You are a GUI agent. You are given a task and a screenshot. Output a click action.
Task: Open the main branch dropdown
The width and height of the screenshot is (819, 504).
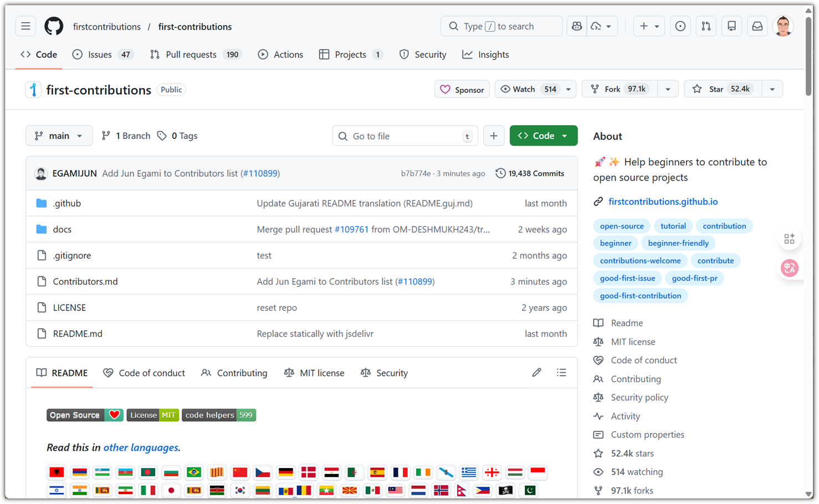coord(59,136)
